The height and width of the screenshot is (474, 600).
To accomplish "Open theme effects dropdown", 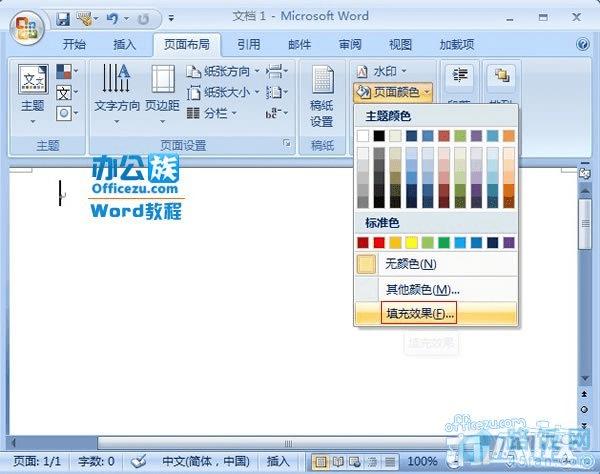I will click(67, 113).
